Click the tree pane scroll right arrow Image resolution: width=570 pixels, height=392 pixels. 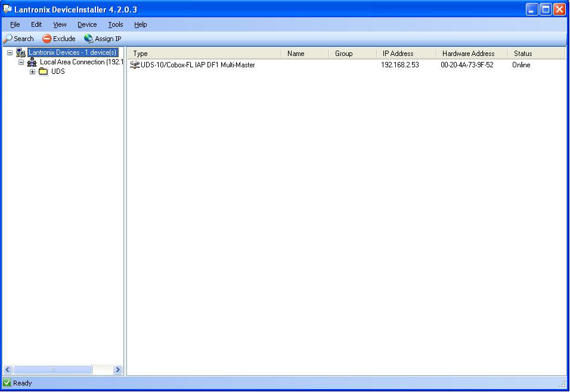click(117, 370)
